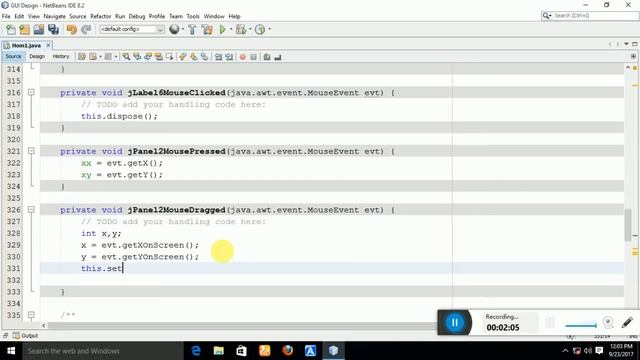Viewport: 640px width, 360px height.
Task: Click the Save All toolbar icon
Action: coord(53,29)
